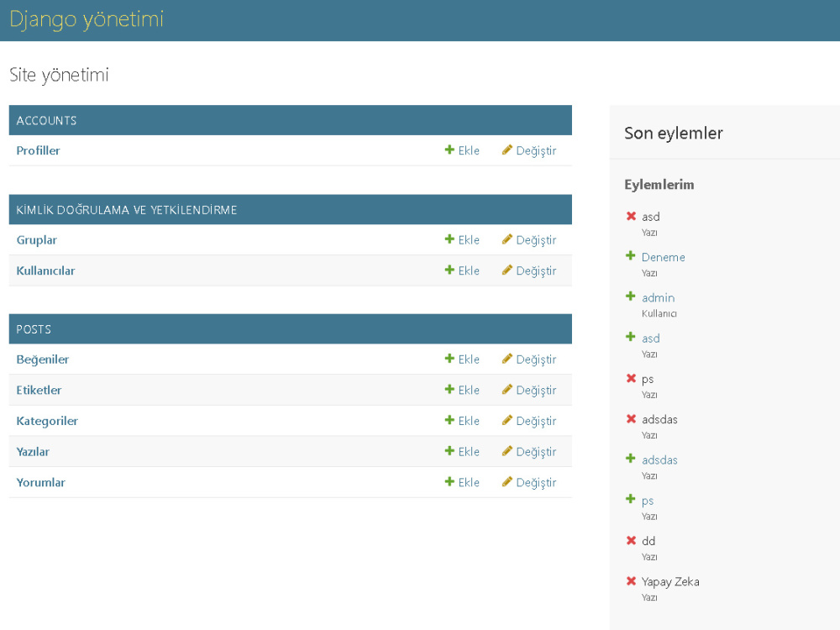Open the admin recent action link
The height and width of the screenshot is (630, 840).
click(x=658, y=298)
